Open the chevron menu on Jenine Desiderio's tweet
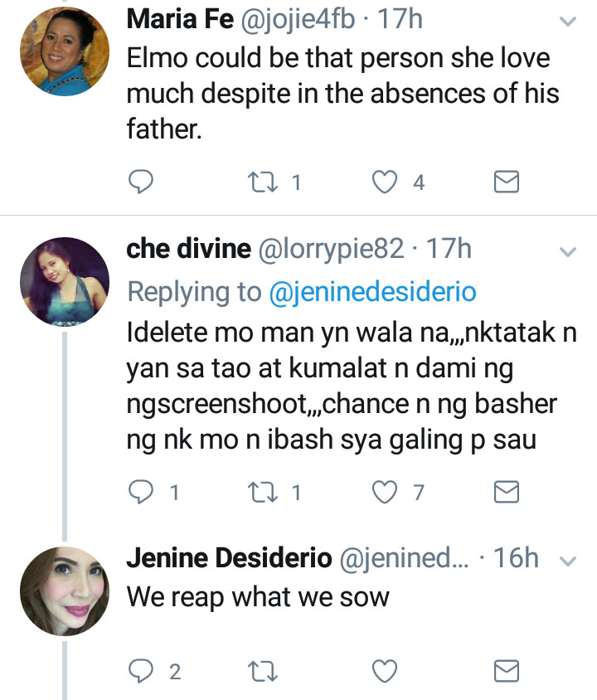This screenshot has width=597, height=700. pos(568,561)
